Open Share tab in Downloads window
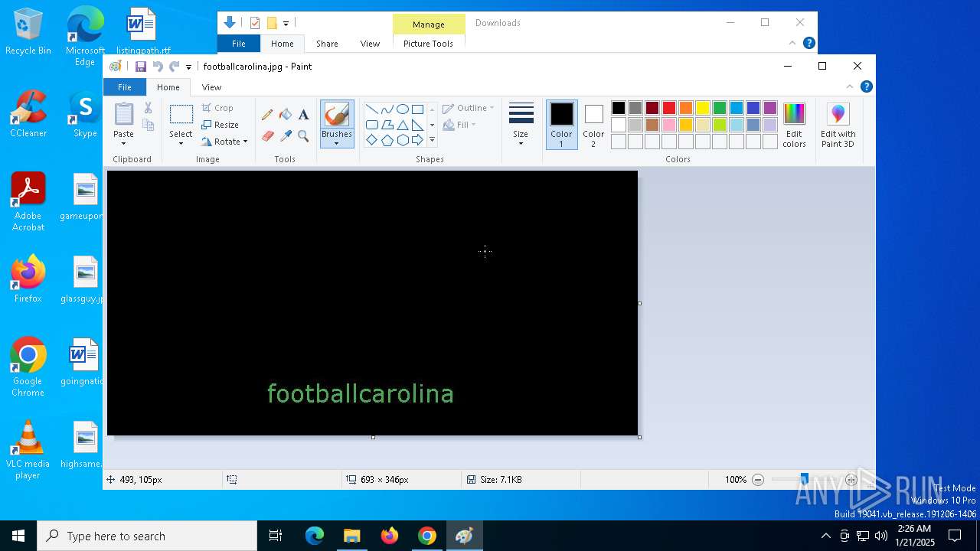The height and width of the screenshot is (551, 980). [x=327, y=44]
